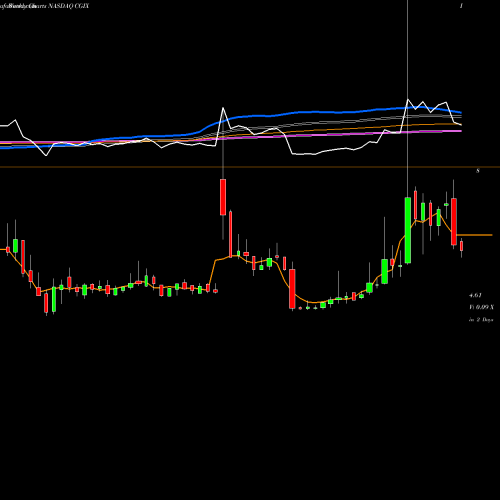Click the volume 0.09 X label
The height and width of the screenshot is (500, 500).
[x=481, y=307]
